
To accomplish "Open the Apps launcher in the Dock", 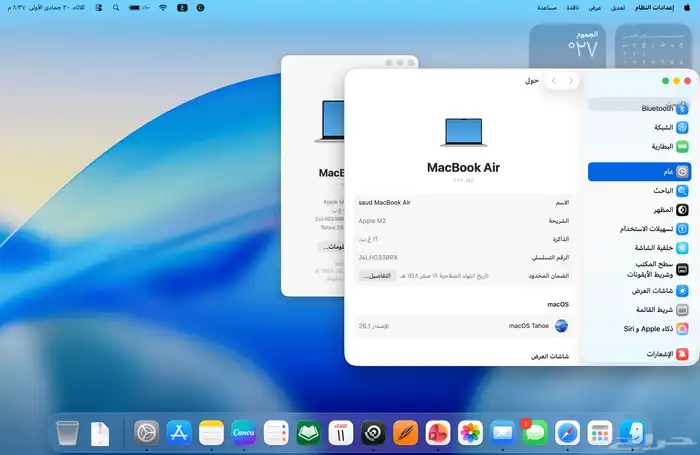I will tap(600, 433).
